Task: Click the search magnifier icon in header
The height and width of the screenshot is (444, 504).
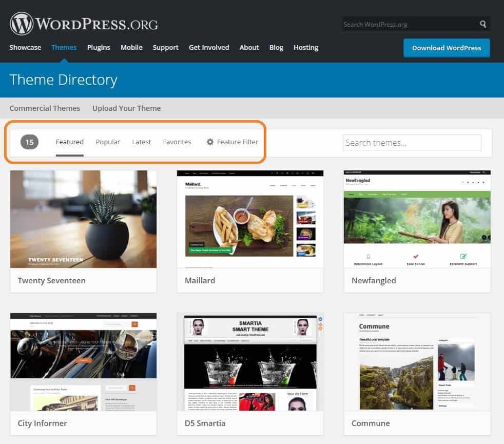Action: click(483, 24)
